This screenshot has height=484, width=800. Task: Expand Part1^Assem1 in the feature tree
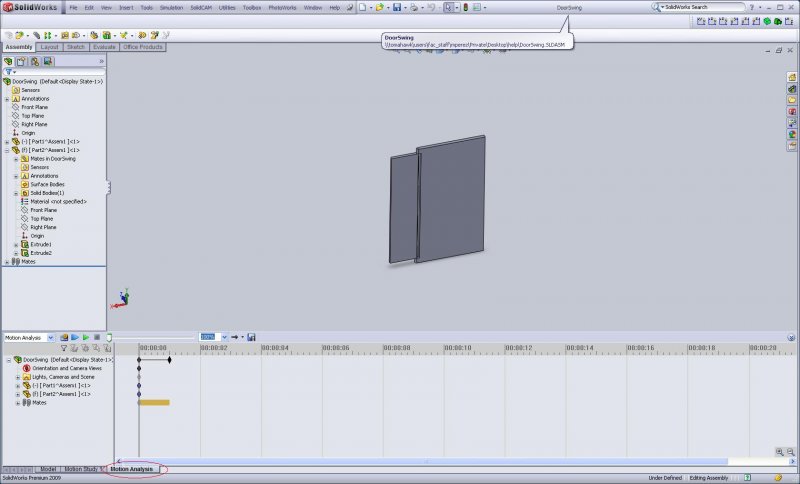[7, 142]
